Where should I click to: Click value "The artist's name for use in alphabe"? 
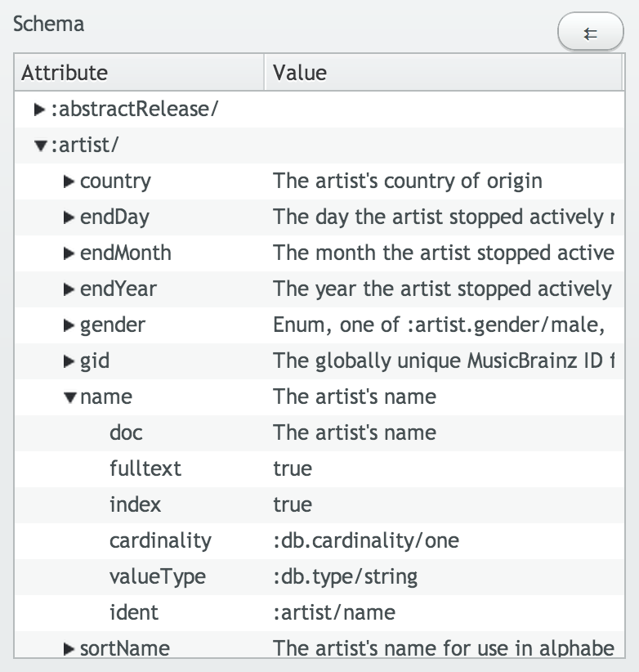[x=444, y=648]
